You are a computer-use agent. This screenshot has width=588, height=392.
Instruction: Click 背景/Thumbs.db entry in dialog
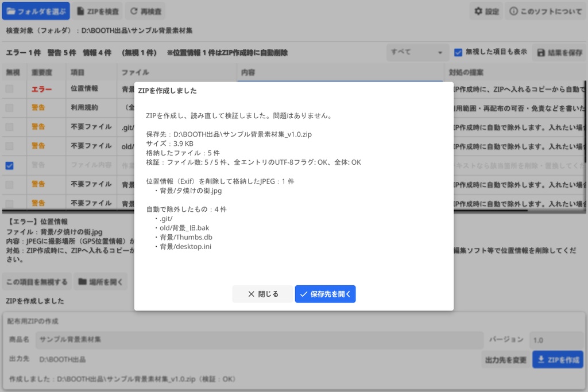tap(186, 237)
